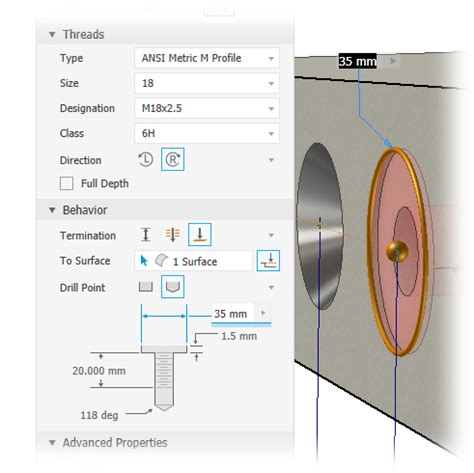Screen dimensions: 474x473
Task: Click the Drill Point label
Action: [82, 288]
